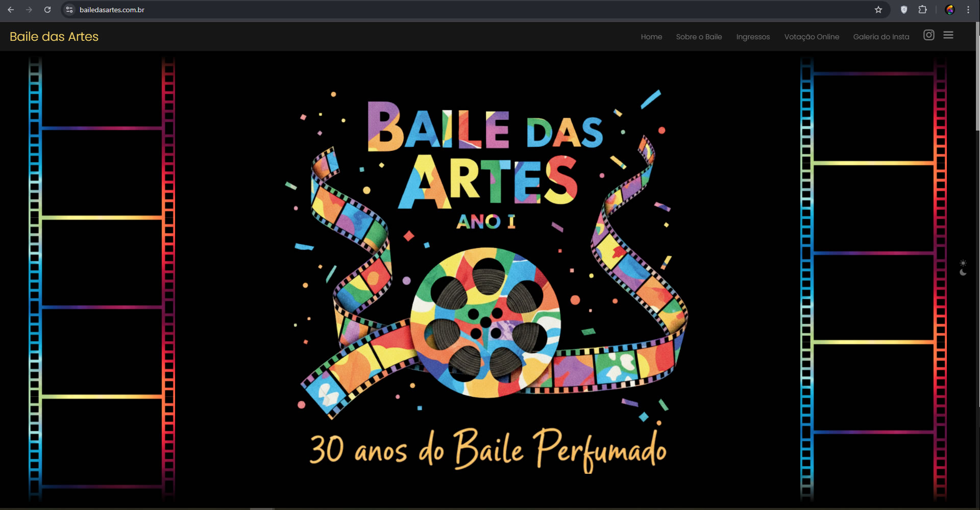This screenshot has height=510, width=980.
Task: Go to the Home menu item
Action: click(x=651, y=37)
